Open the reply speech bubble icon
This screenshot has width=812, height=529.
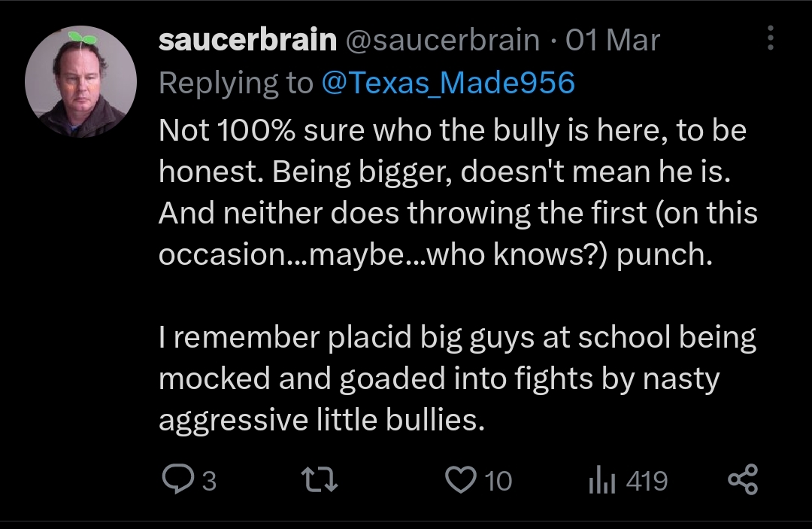click(x=177, y=479)
